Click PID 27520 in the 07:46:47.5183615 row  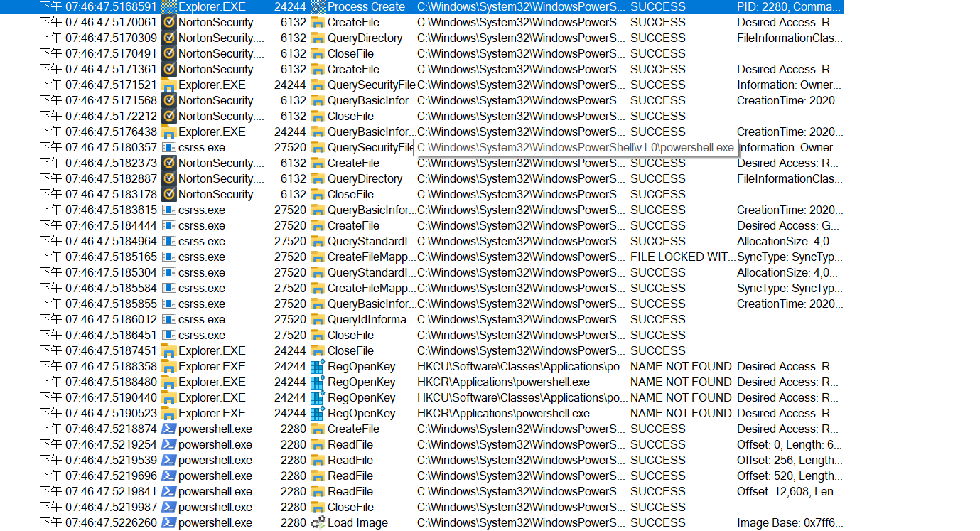coord(290,210)
